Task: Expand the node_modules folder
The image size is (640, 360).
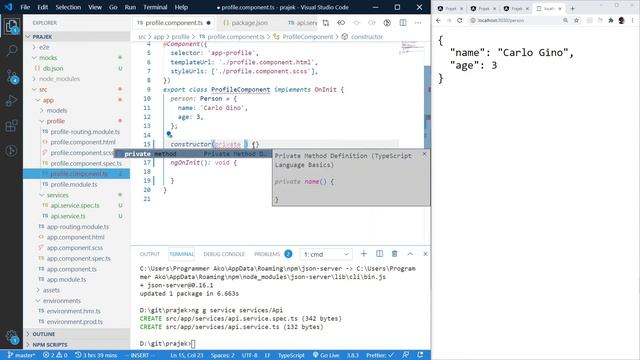Action: pos(59,79)
